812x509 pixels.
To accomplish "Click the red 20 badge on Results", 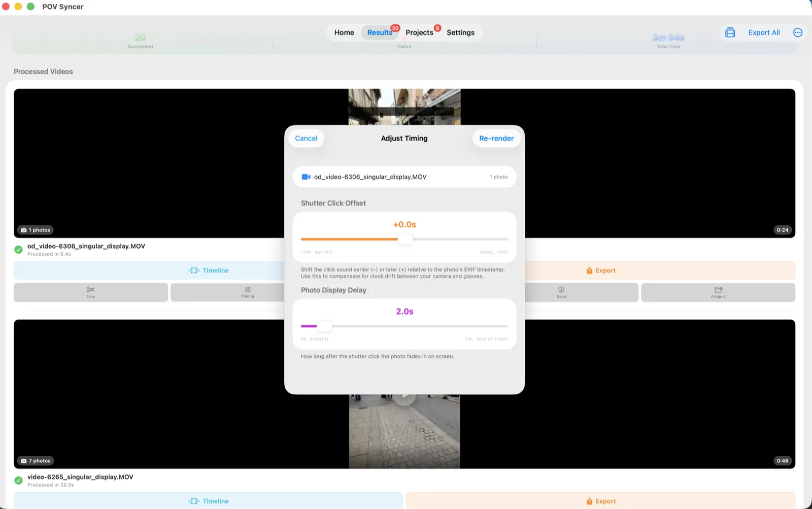I will (x=395, y=28).
